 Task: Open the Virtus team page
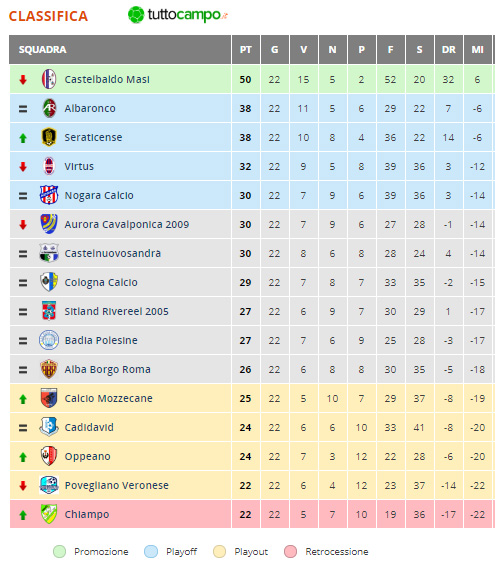[x=79, y=166]
